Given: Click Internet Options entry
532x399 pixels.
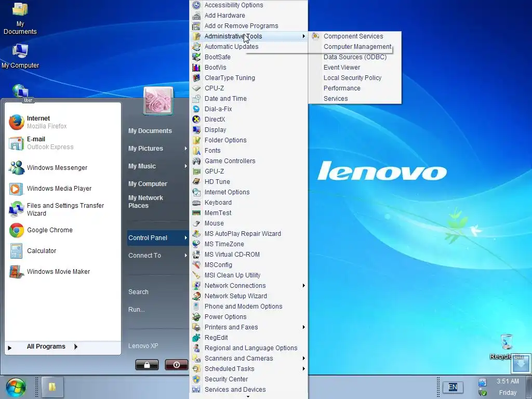Looking at the screenshot, I should tap(249, 192).
